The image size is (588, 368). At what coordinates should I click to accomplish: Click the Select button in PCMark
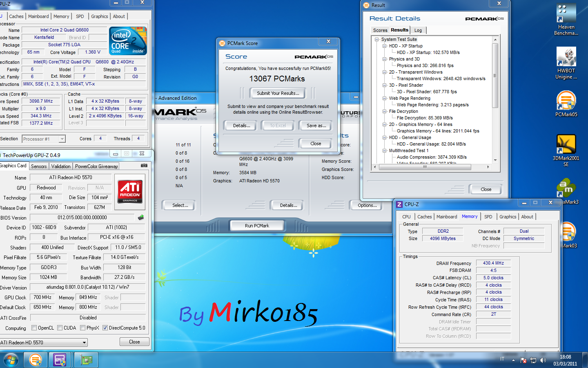tap(180, 205)
